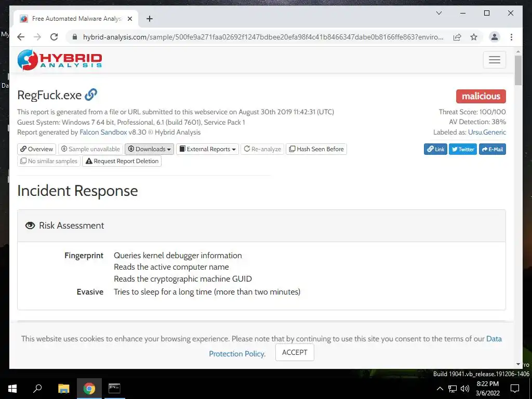Viewport: 532px width, 399px height.
Task: Share the report on Twitter
Action: [463, 149]
